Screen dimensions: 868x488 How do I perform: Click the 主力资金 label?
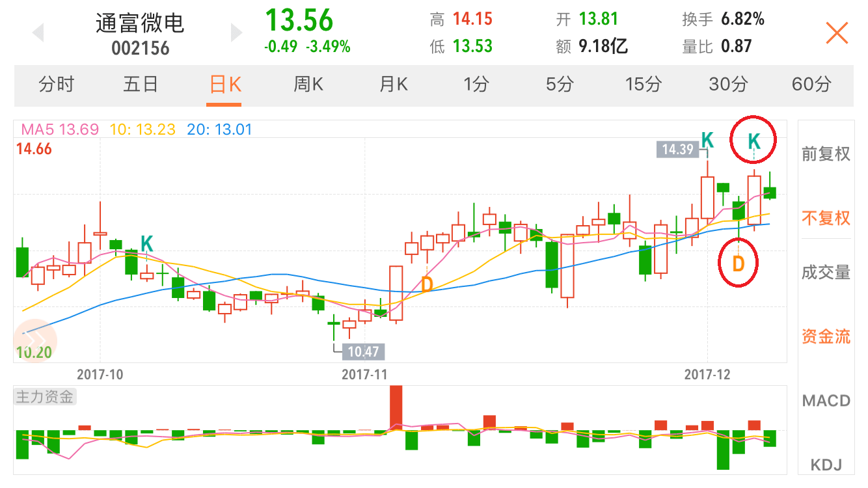(x=45, y=396)
